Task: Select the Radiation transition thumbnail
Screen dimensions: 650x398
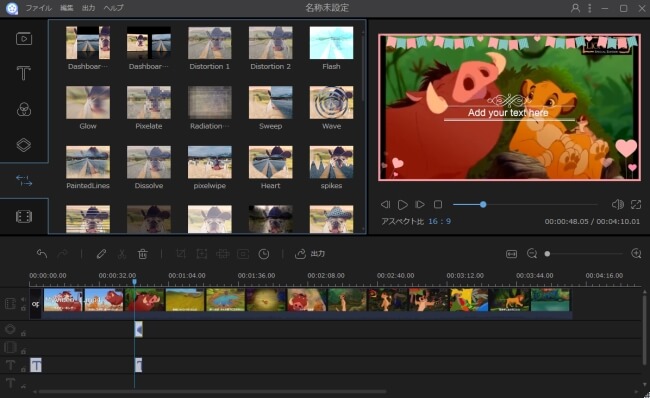Action: pos(209,103)
